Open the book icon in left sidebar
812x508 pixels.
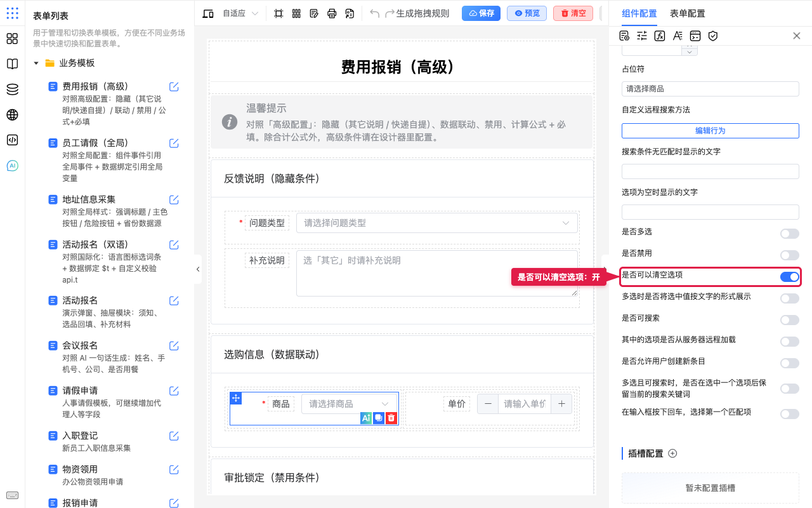pos(12,64)
